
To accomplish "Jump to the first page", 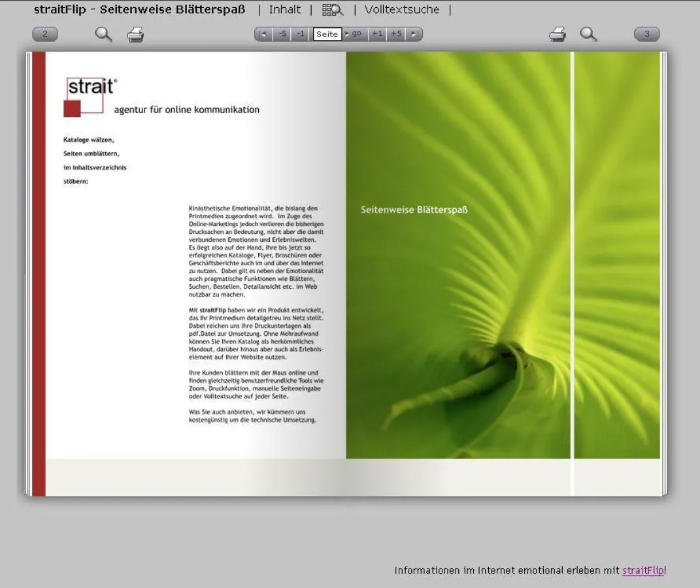I will pos(263,34).
